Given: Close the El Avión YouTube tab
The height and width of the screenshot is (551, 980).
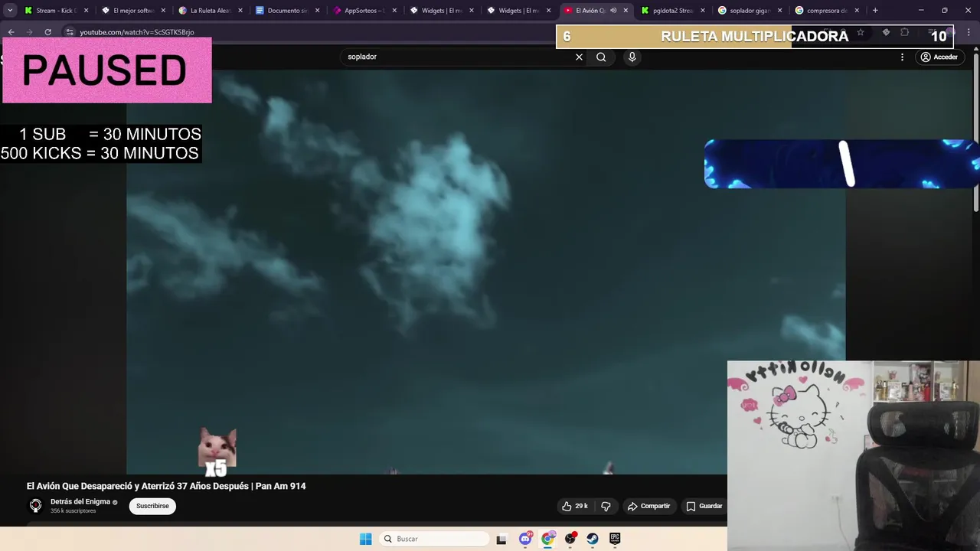Looking at the screenshot, I should (626, 11).
